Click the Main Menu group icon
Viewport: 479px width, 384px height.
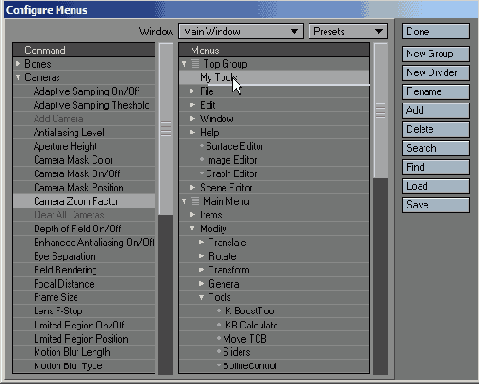click(195, 201)
